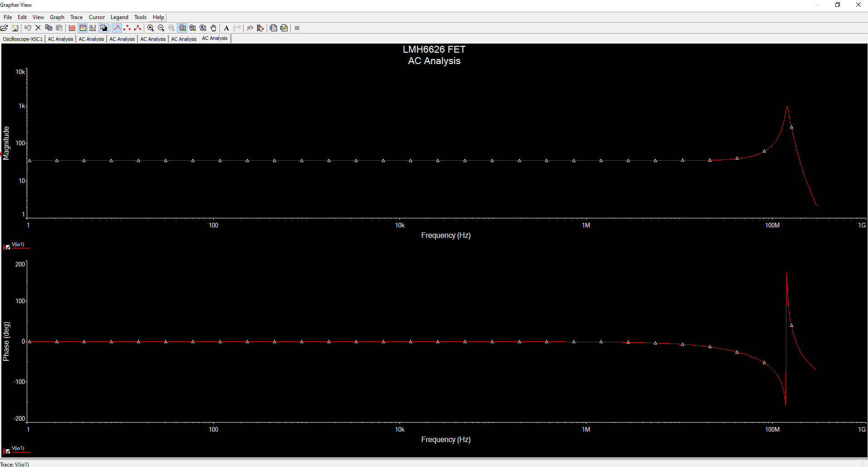
Task: Click the Open file toolbar icon
Action: tap(4, 28)
